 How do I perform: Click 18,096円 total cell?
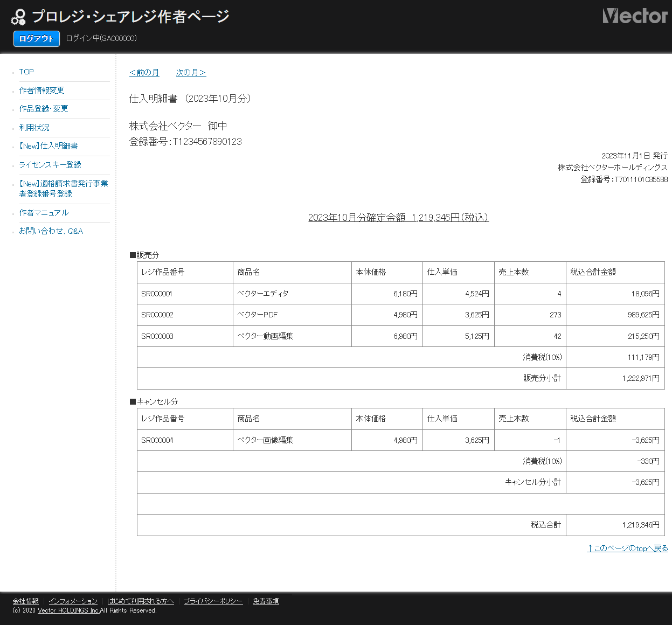(x=615, y=294)
